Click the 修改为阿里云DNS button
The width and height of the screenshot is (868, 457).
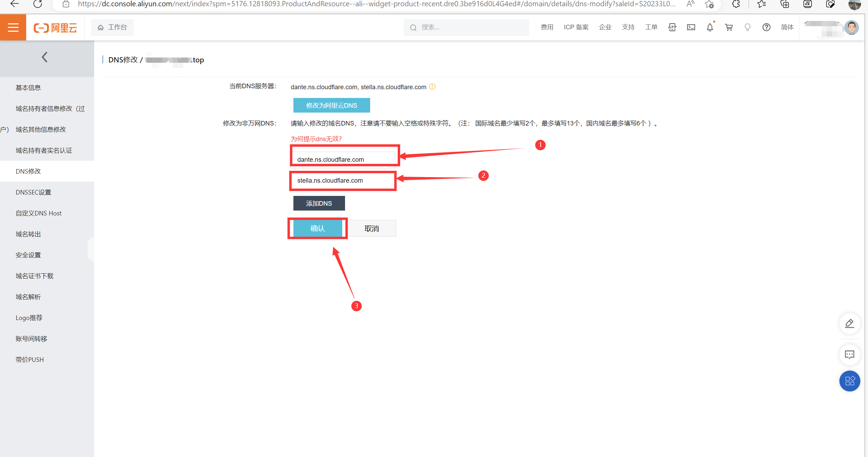(331, 105)
